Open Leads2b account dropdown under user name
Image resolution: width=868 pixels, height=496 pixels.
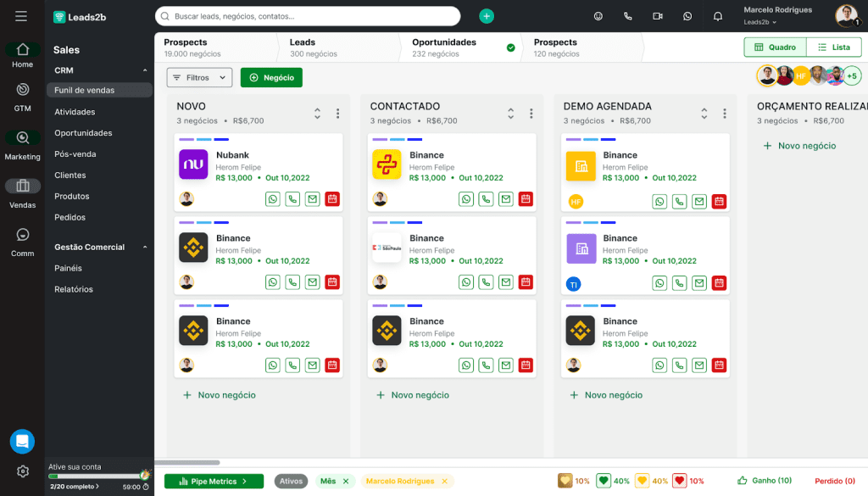click(760, 22)
